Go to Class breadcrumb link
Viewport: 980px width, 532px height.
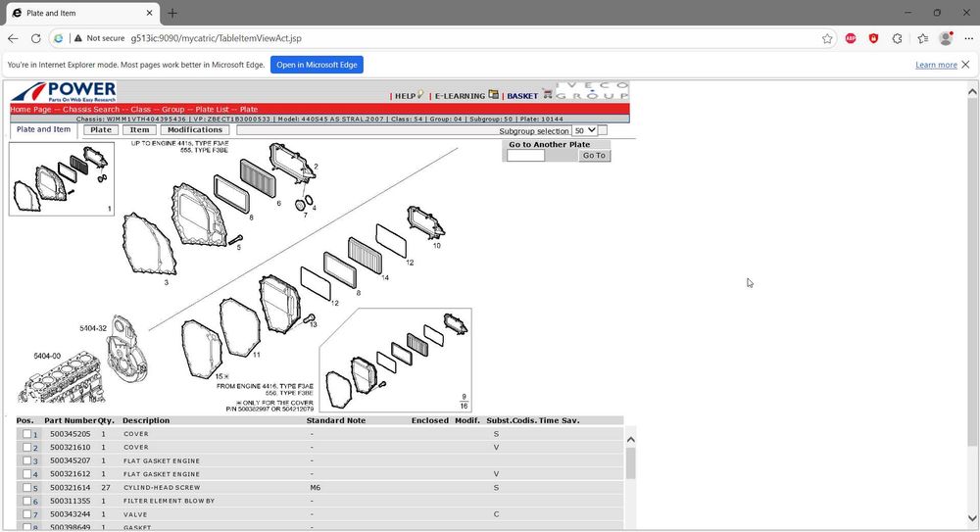point(140,110)
